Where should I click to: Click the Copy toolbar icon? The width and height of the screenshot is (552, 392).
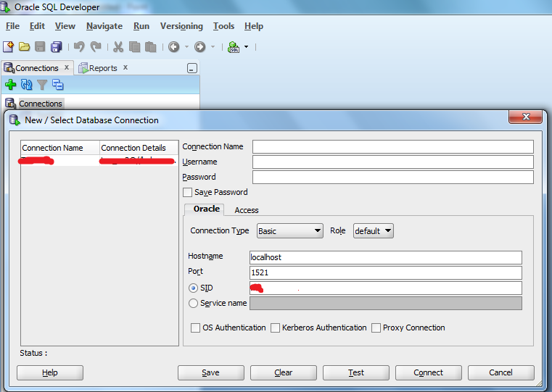coord(134,47)
